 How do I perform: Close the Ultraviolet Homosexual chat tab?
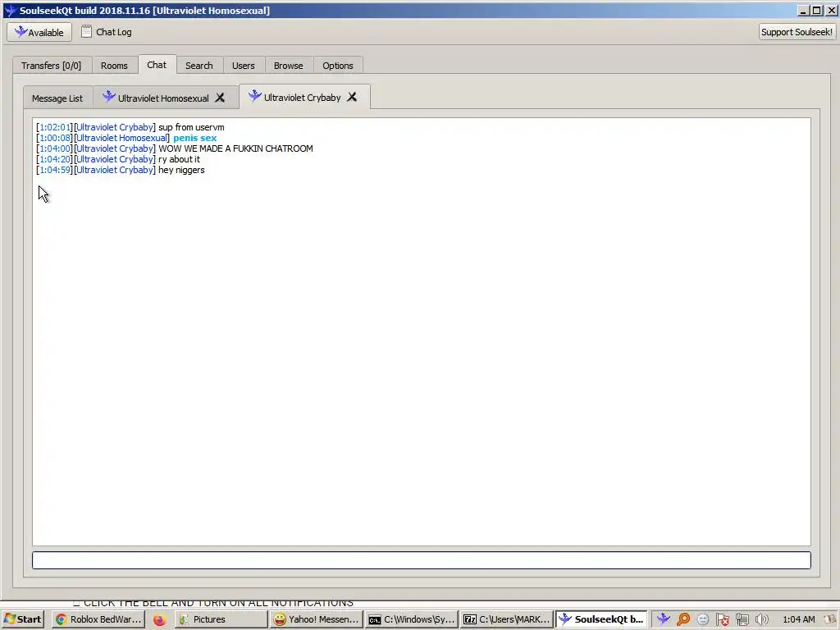[220, 98]
